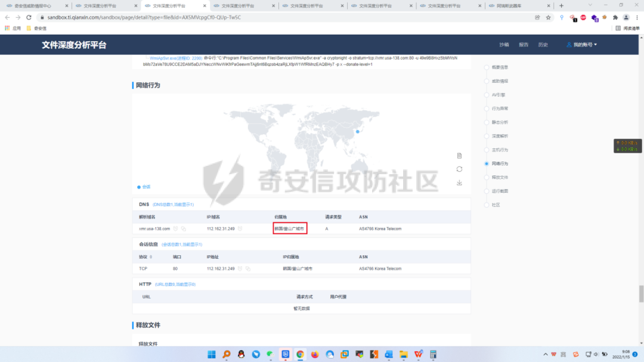
Task: Click the document icon beside the map
Action: tap(459, 156)
